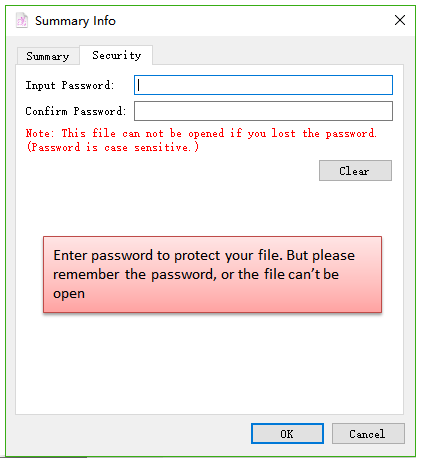Click the red callout tooltip box
The image size is (424, 473).
212,275
